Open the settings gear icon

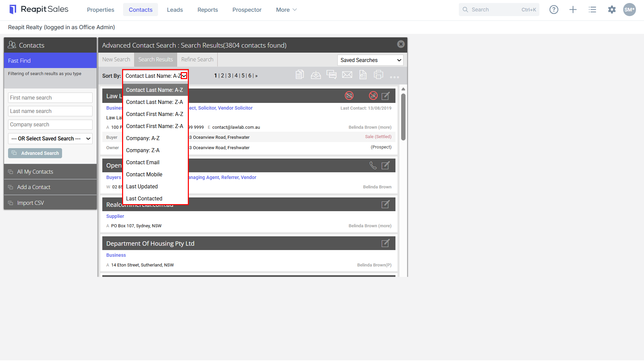click(x=612, y=10)
